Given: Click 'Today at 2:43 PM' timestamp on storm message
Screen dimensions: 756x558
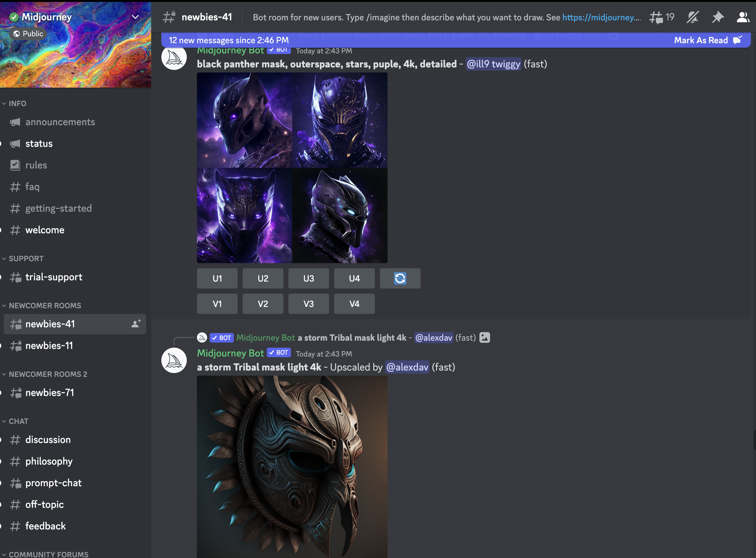Looking at the screenshot, I should (324, 354).
